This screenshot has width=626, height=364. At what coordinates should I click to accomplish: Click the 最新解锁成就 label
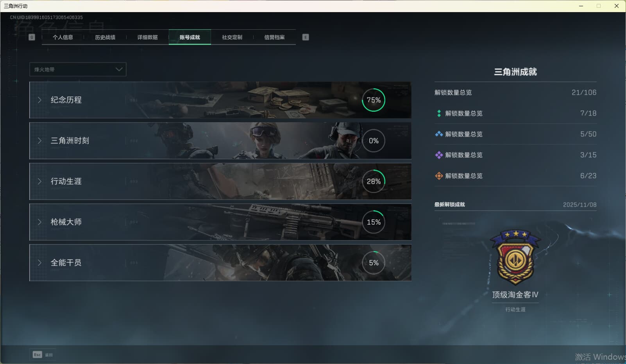click(450, 205)
